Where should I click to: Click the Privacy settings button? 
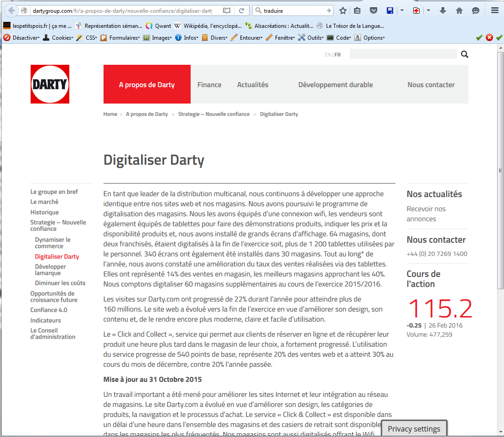click(414, 429)
